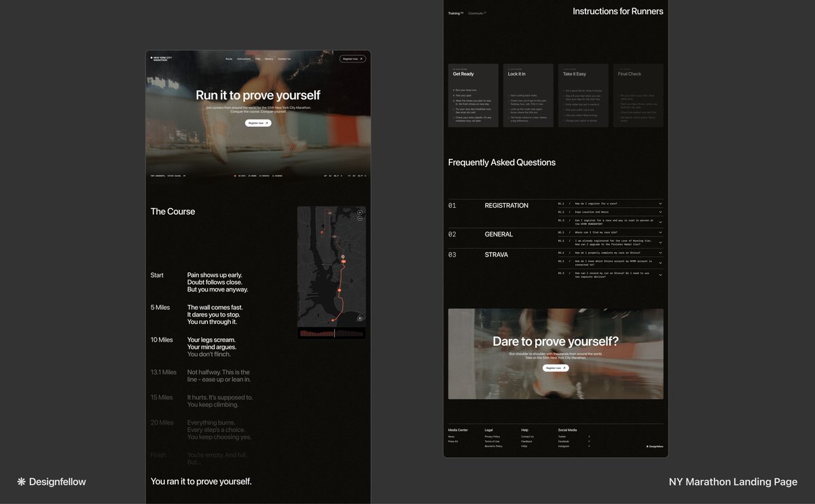
Task: Open the Twitter social link
Action: tap(562, 437)
